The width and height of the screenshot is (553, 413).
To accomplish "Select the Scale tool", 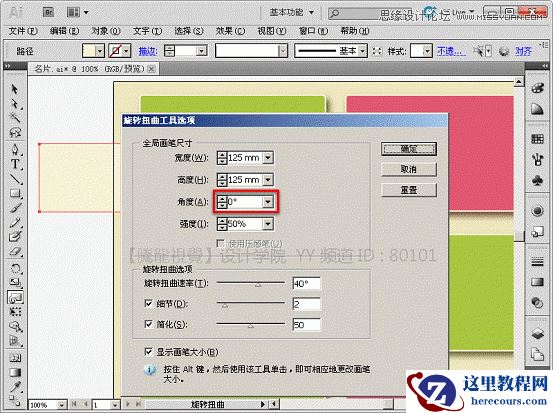I will (15, 283).
